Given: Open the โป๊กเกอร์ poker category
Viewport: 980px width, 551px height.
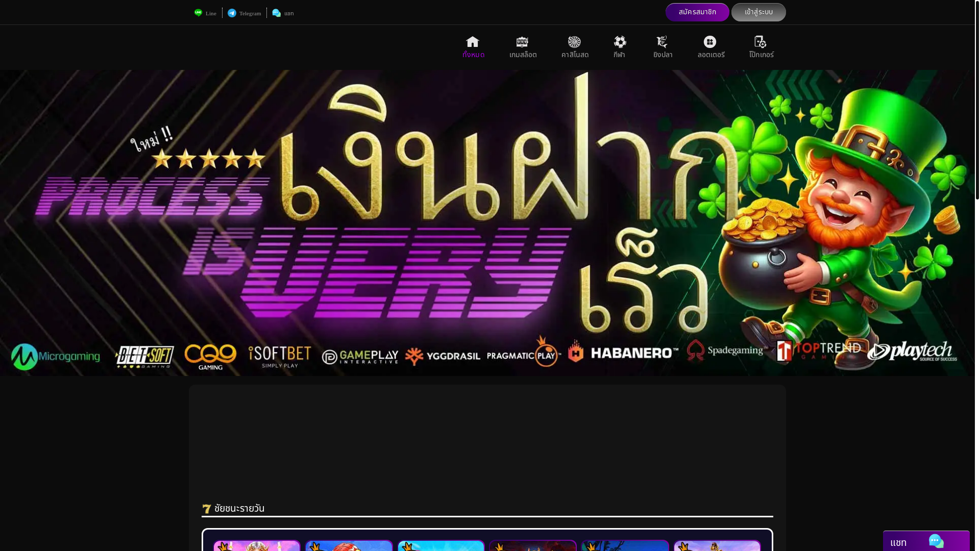Looking at the screenshot, I should pos(761,47).
